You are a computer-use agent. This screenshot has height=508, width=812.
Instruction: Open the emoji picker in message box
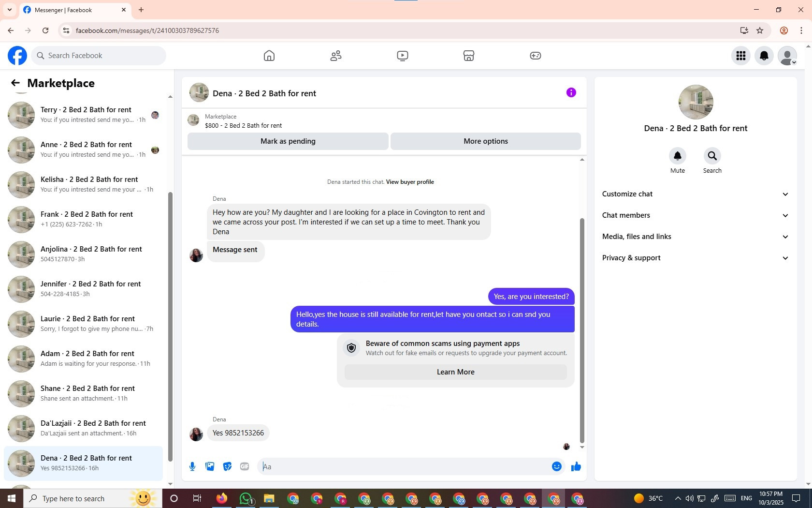[x=557, y=466]
